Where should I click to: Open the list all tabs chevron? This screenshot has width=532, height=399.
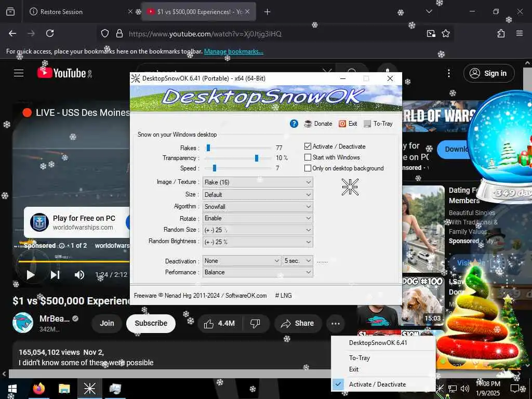[429, 11]
